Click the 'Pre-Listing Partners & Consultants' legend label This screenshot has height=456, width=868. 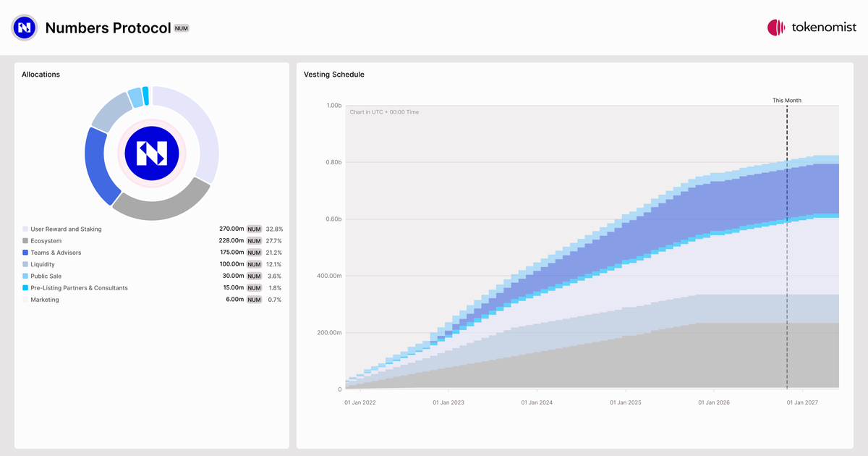(79, 288)
